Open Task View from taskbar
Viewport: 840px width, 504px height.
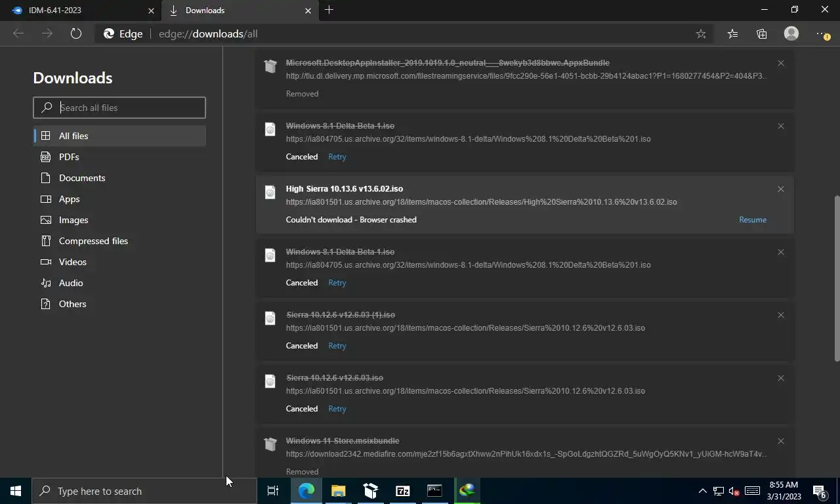(273, 491)
